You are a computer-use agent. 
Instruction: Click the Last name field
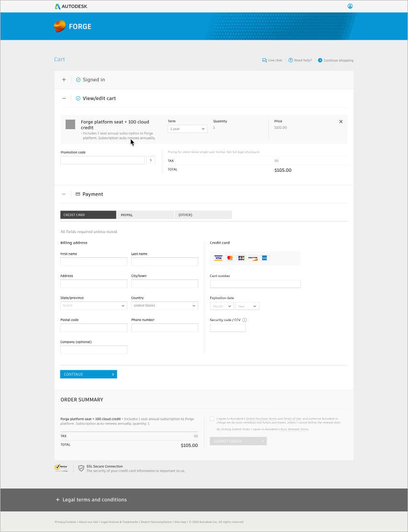coord(165,262)
